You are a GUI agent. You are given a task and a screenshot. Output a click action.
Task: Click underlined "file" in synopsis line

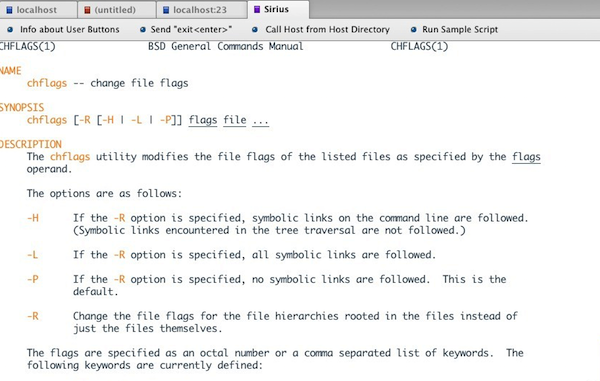tap(235, 120)
